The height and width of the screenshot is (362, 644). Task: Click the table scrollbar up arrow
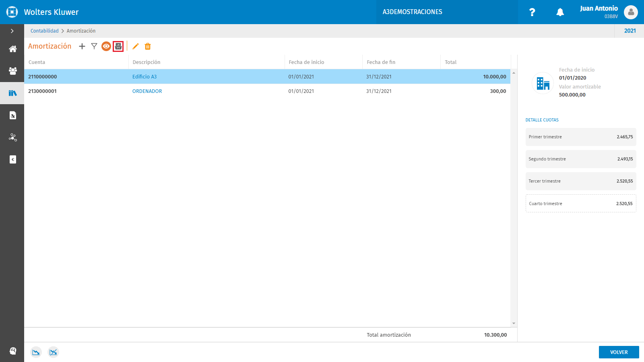(514, 73)
